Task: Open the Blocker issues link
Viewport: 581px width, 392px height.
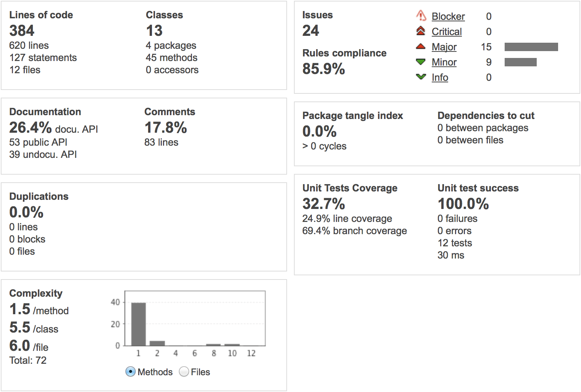Action: (448, 16)
